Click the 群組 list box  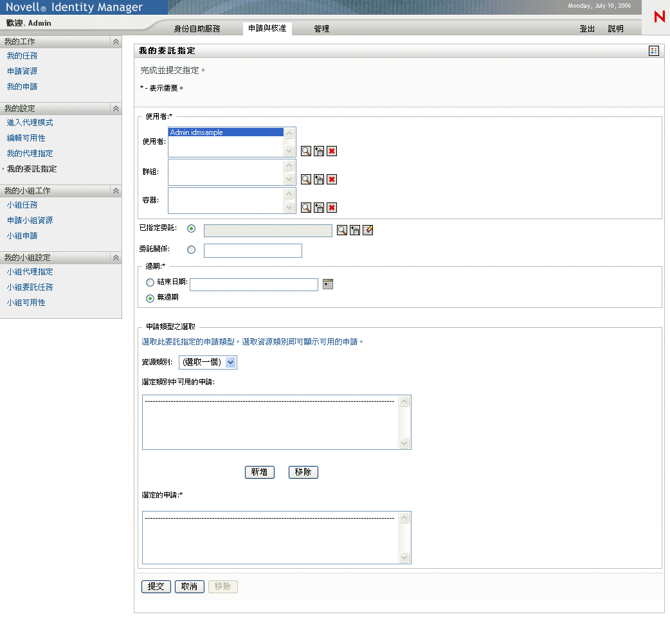231,172
